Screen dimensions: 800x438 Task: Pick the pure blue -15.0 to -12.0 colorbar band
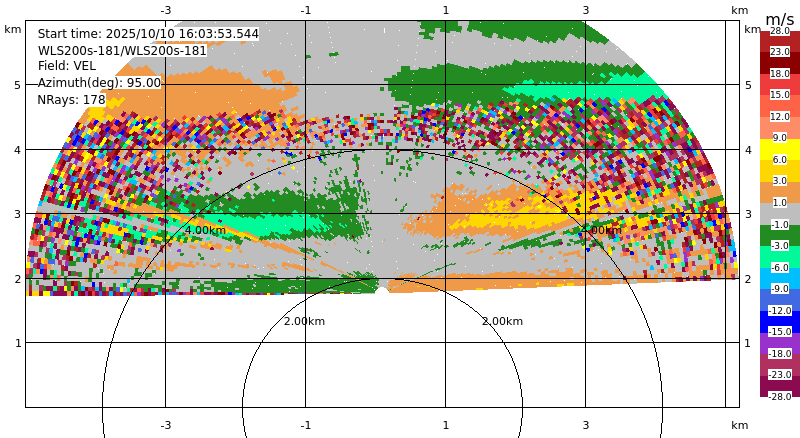pos(780,322)
